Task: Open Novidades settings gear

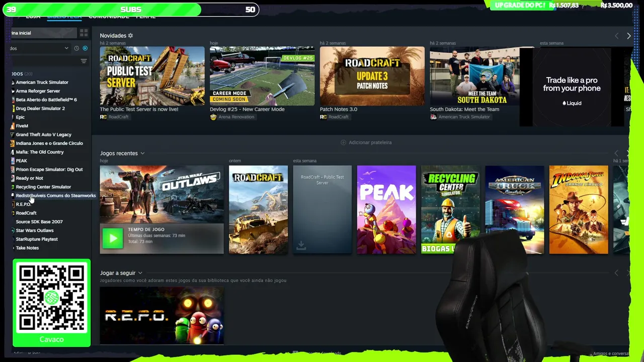Action: [x=130, y=36]
